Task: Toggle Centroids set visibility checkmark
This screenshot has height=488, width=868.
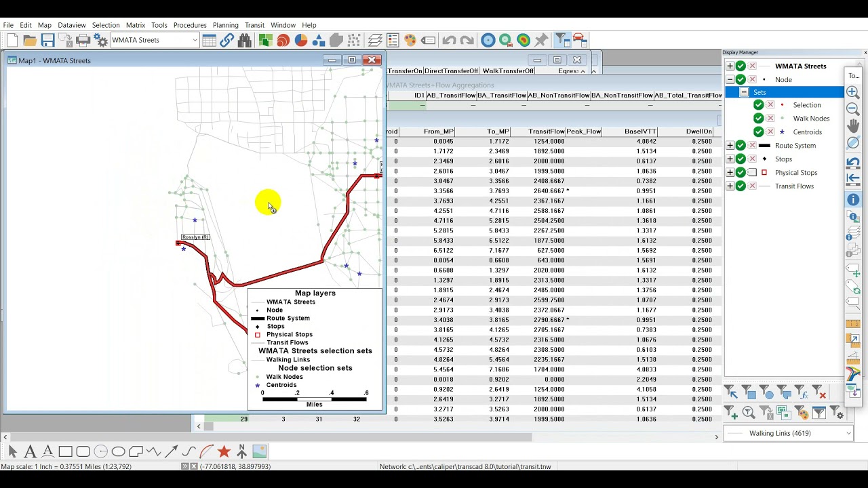Action: click(758, 132)
